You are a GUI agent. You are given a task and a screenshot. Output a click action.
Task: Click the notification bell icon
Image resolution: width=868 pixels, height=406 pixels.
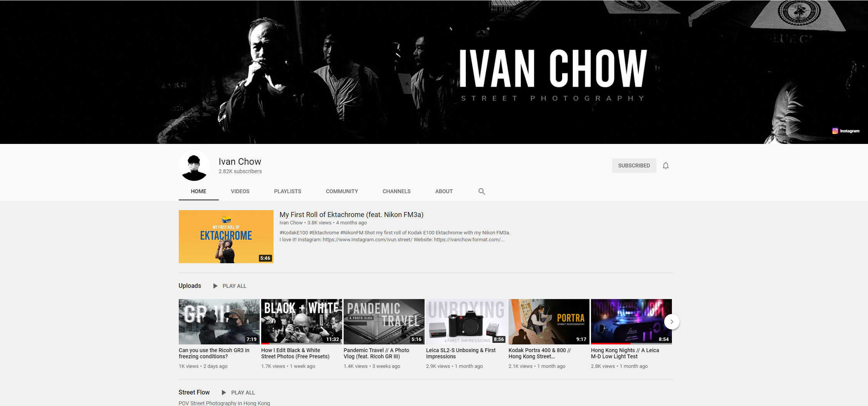[665, 166]
